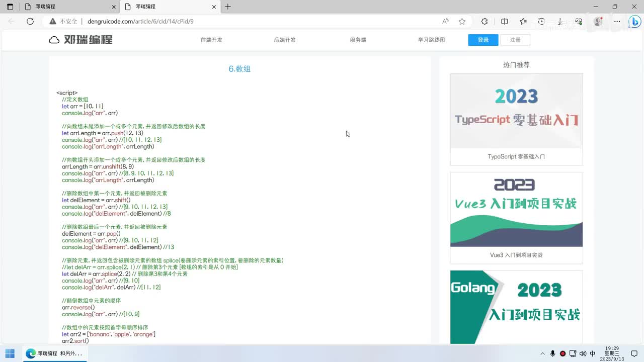Close the active 邓瑞编程 tab

pyautogui.click(x=214, y=7)
